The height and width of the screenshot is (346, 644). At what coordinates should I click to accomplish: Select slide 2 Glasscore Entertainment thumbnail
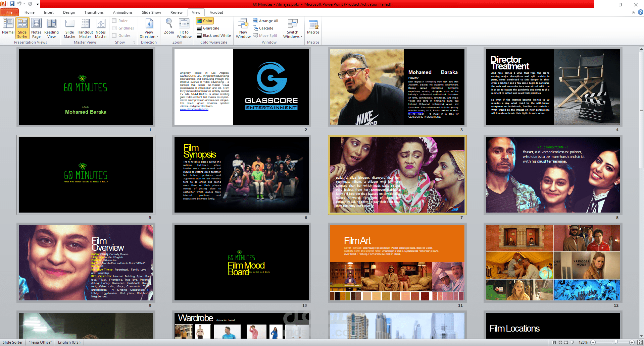[x=242, y=87]
